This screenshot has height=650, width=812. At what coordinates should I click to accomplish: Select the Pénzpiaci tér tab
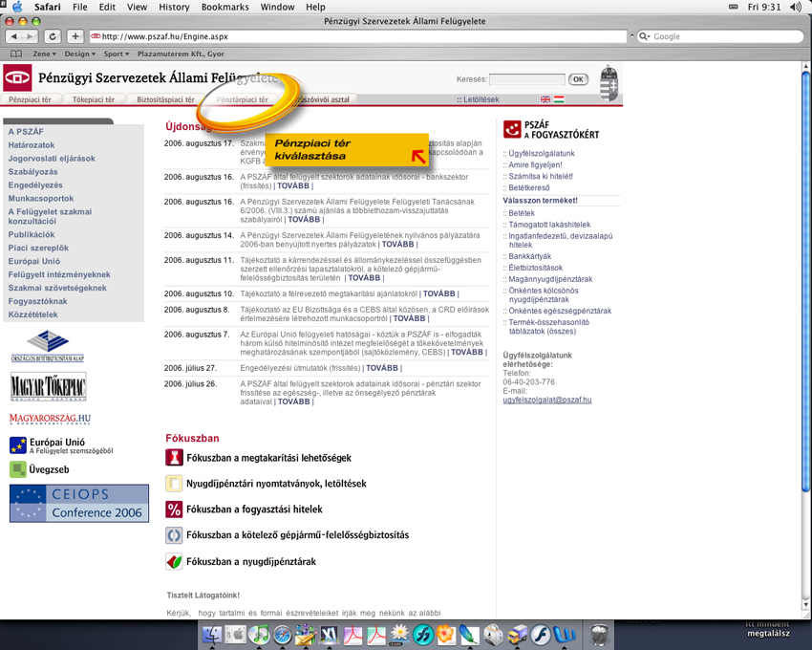[x=30, y=99]
